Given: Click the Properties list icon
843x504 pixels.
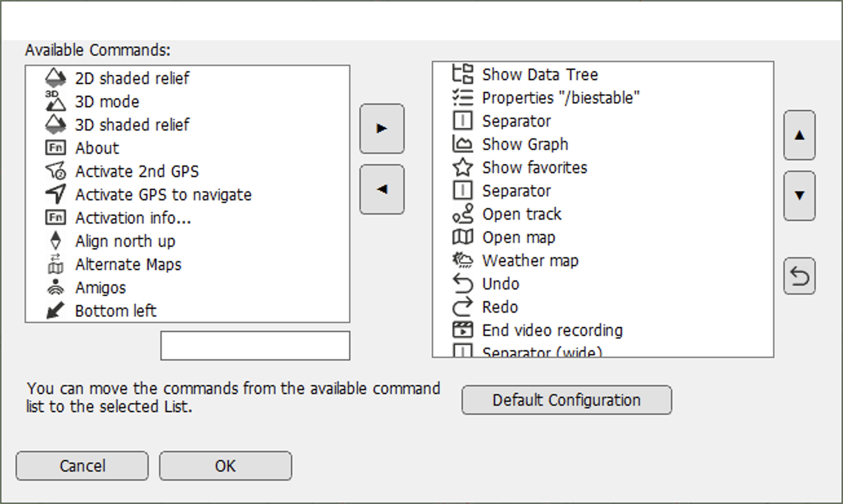Looking at the screenshot, I should (x=463, y=98).
